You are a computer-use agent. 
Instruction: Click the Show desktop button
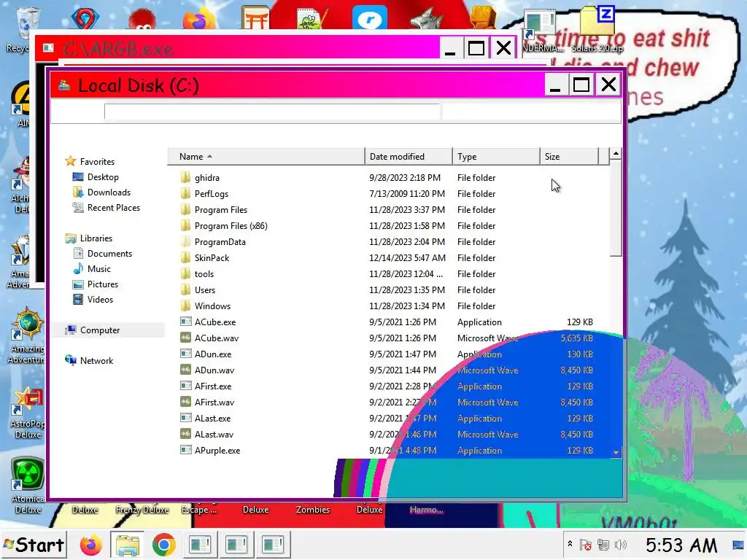coord(738,545)
